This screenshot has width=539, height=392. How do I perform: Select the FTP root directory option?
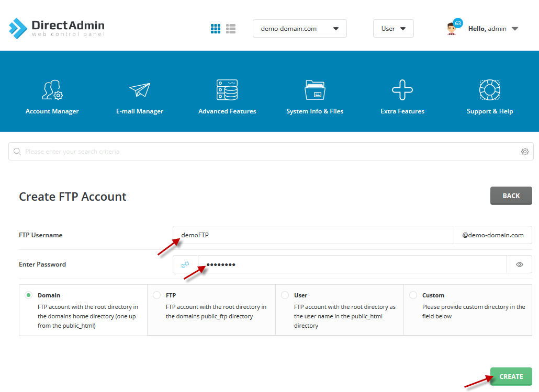pyautogui.click(x=156, y=295)
